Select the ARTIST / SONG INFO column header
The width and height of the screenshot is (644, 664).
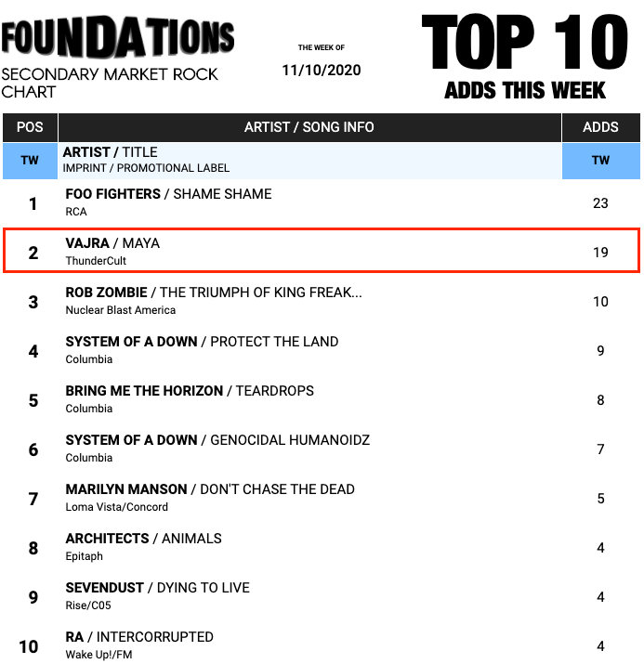[309, 127]
